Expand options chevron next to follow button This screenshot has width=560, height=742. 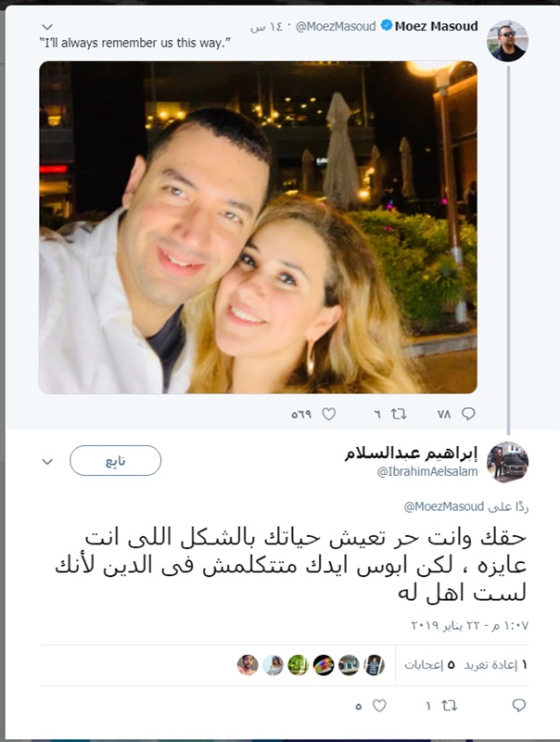[x=47, y=461]
